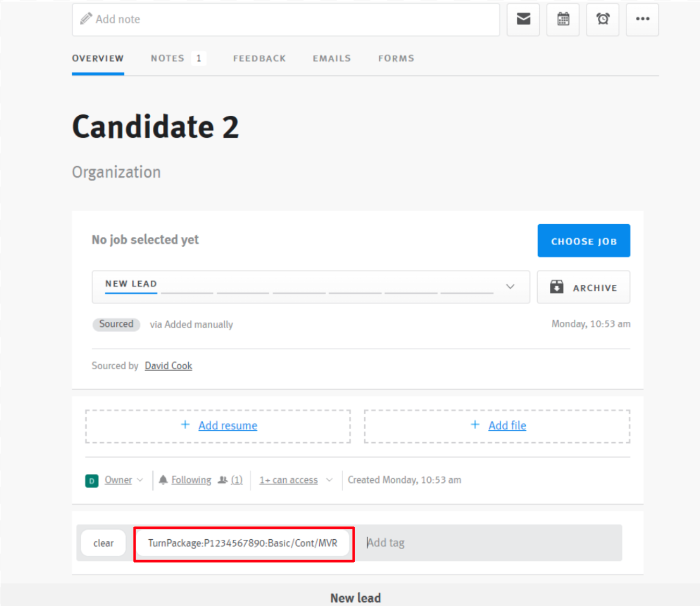Open the Emails tab
700x606 pixels.
pyautogui.click(x=332, y=58)
